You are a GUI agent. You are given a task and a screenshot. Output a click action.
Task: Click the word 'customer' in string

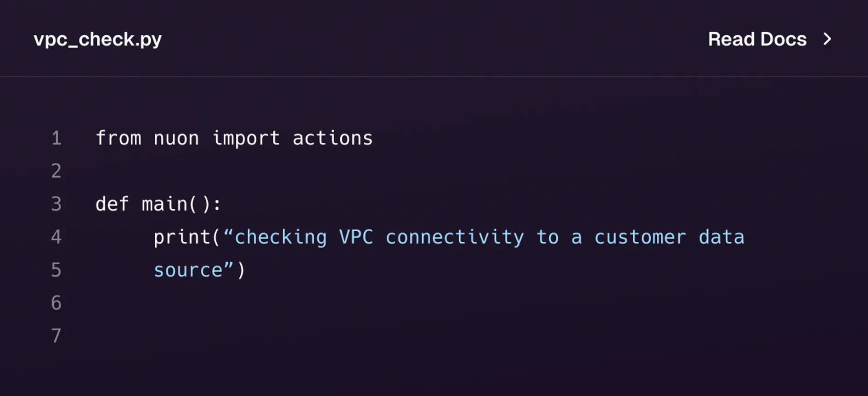(x=640, y=238)
